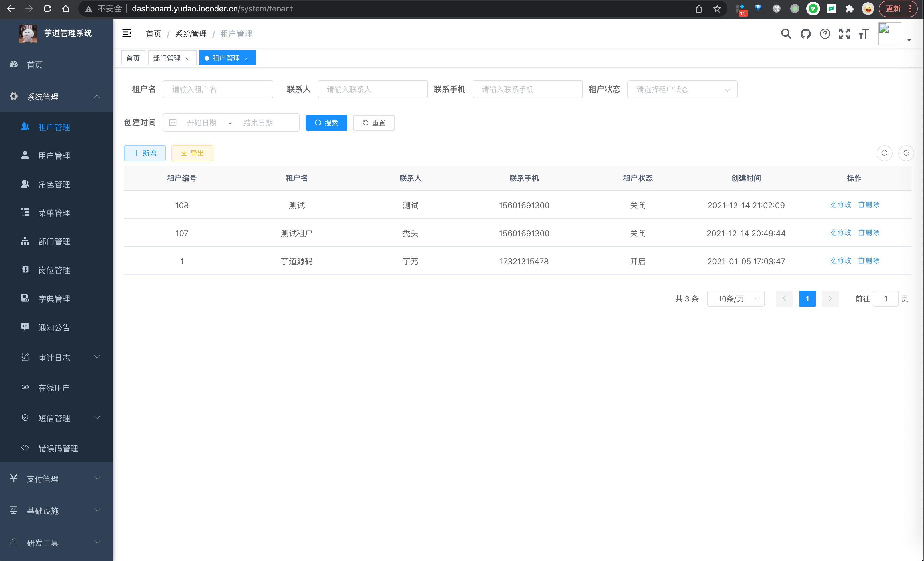
Task: Click the table search magnifier icon
Action: (885, 153)
